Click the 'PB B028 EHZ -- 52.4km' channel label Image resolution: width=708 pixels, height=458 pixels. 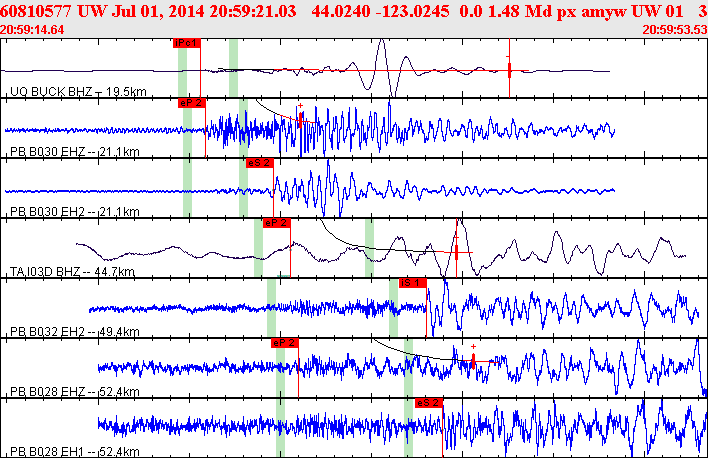pyautogui.click(x=75, y=392)
